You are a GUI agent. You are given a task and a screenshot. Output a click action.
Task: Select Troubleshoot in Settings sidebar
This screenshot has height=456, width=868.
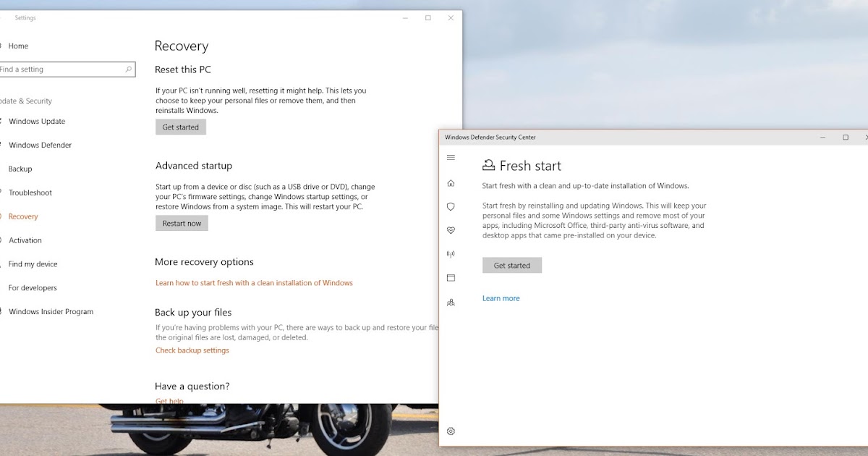click(30, 193)
